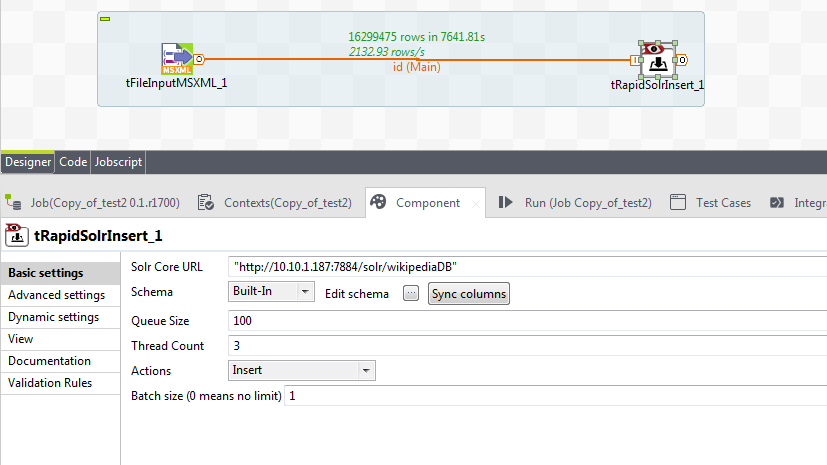Select Advanced settings in the side list
This screenshot has width=827, height=465.
click(61, 295)
